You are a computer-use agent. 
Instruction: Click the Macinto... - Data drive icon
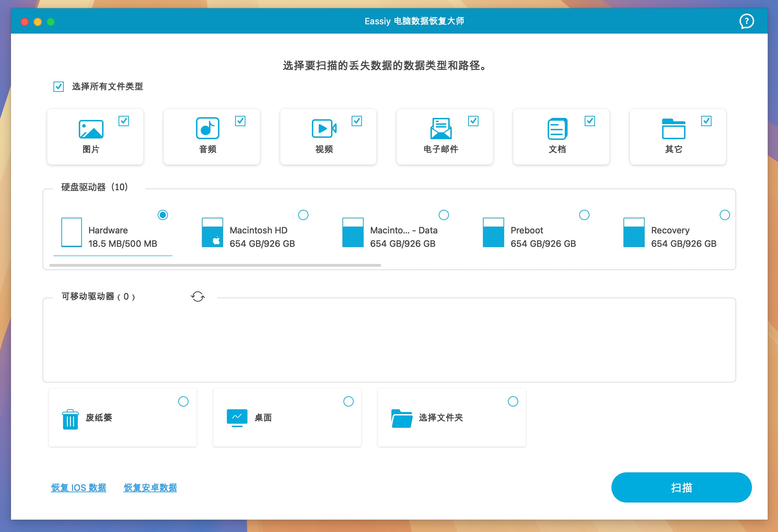(353, 232)
